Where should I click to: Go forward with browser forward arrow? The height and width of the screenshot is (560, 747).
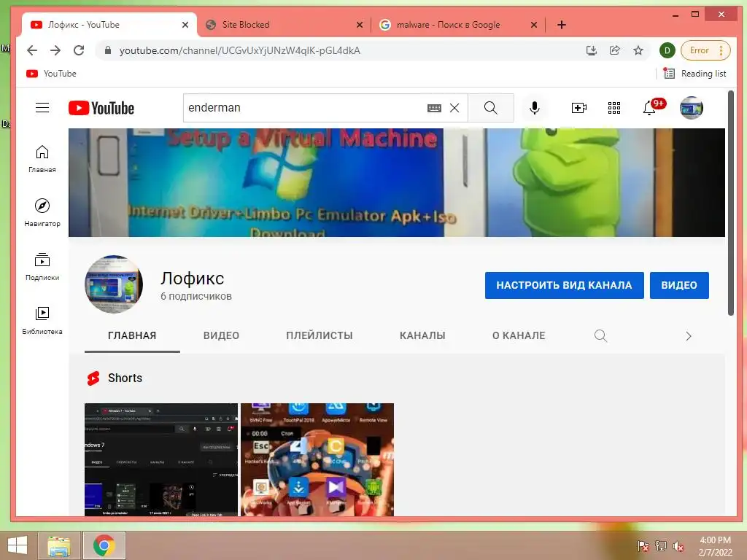click(55, 50)
